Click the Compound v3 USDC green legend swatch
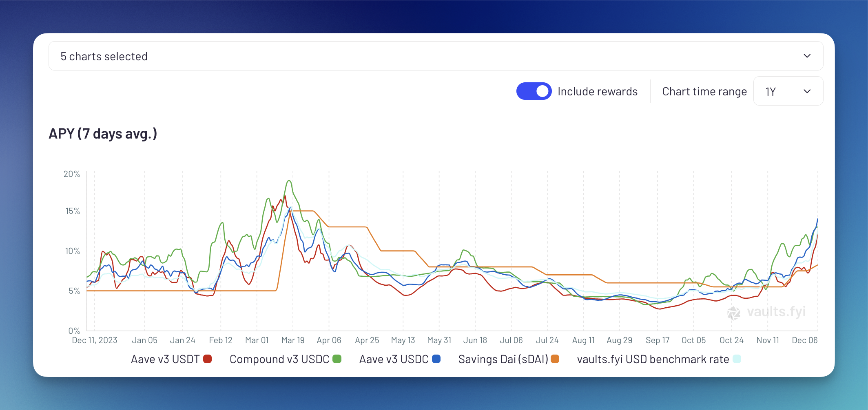The image size is (868, 410). (337, 359)
